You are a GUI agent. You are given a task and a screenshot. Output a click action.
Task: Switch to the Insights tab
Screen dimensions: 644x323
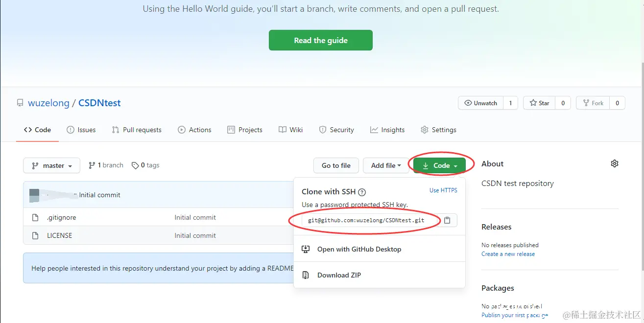click(x=387, y=130)
